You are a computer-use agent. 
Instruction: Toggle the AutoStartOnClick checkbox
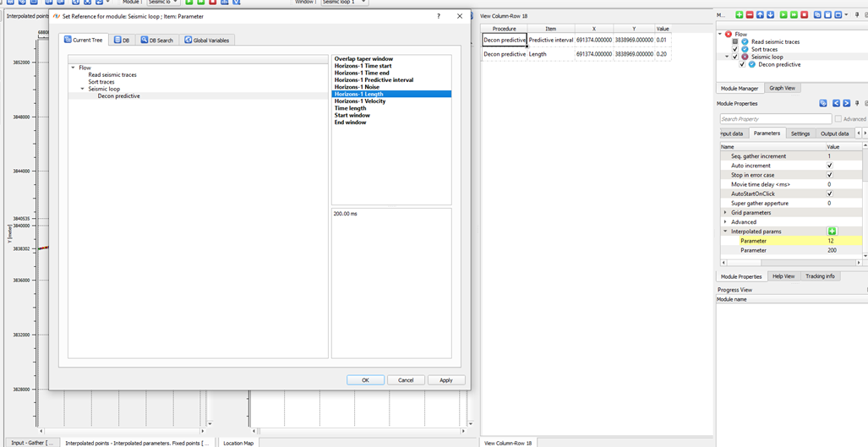coord(829,194)
